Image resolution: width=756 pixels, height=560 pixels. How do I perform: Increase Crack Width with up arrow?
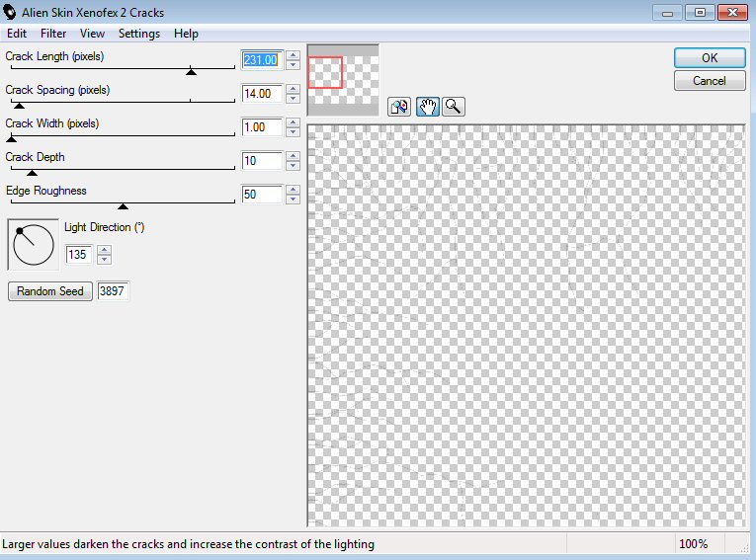coord(293,122)
